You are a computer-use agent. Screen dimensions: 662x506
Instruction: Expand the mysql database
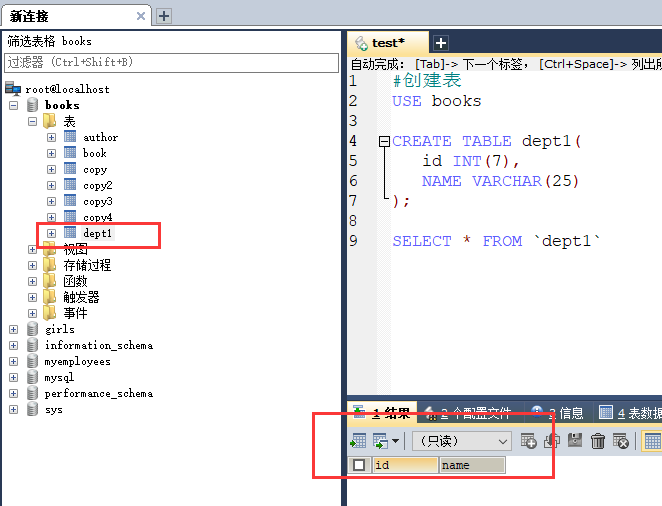(14, 377)
